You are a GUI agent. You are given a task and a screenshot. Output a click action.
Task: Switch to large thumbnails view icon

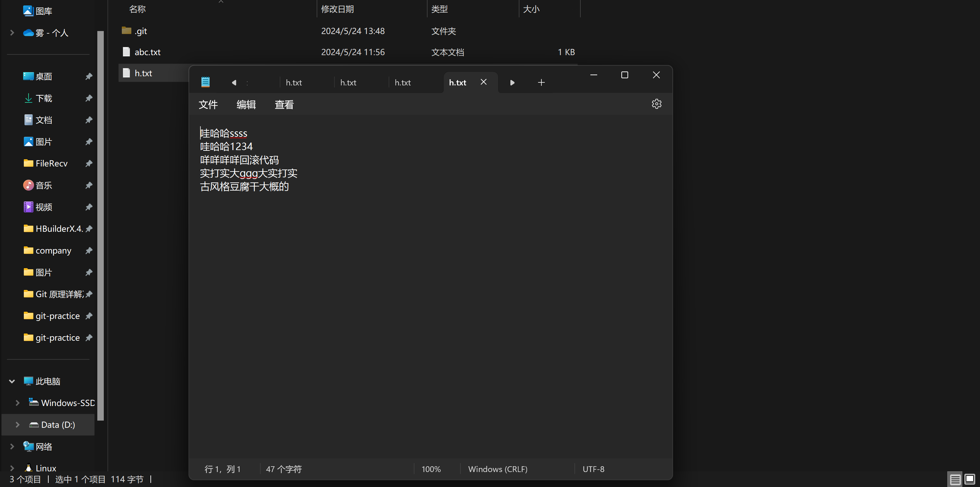[x=970, y=479]
